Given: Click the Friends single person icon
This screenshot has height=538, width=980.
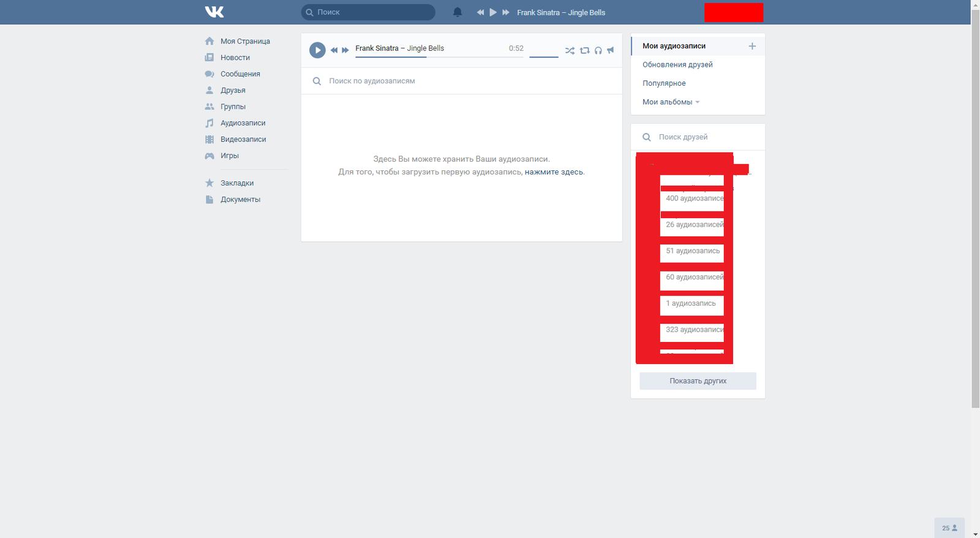Looking at the screenshot, I should [209, 90].
